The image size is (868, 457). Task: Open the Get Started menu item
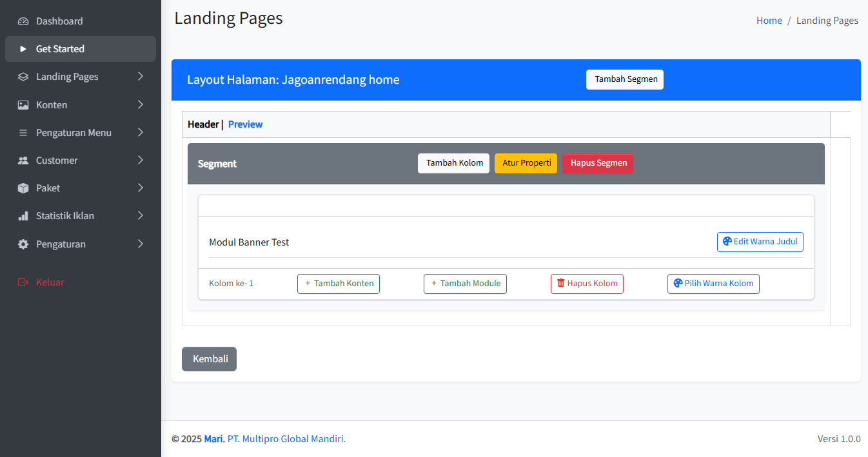coord(60,49)
